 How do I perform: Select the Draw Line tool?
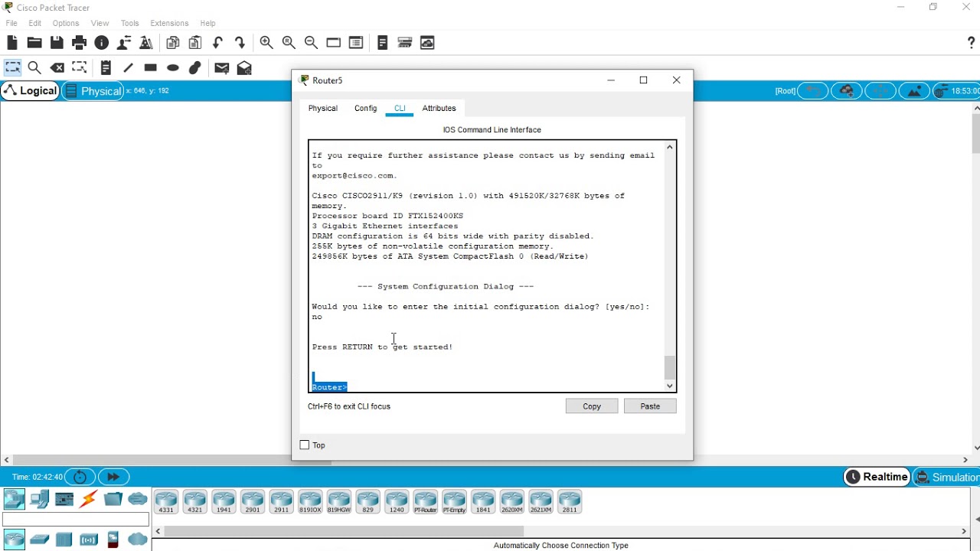[128, 68]
